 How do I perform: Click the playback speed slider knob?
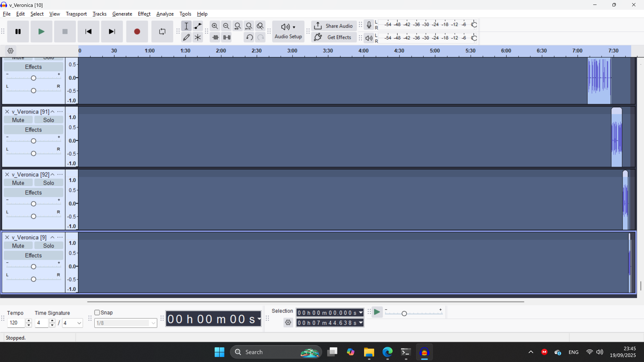click(x=404, y=314)
